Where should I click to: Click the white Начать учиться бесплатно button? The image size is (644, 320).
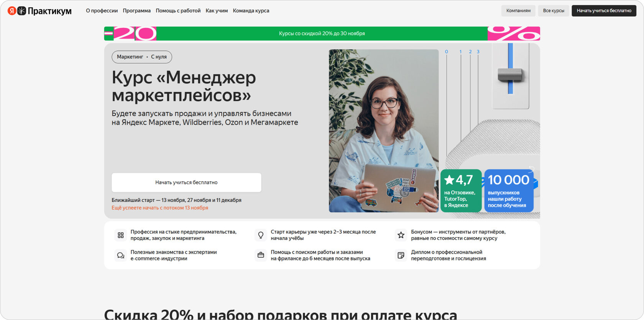(186, 183)
